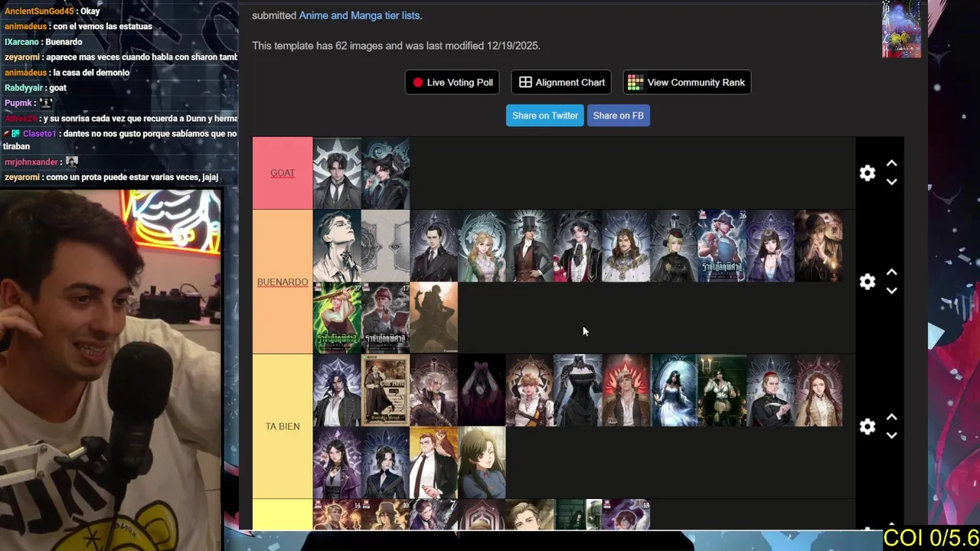This screenshot has width=980, height=551.
Task: Click the Alignment Chart grid icon
Action: point(525,83)
